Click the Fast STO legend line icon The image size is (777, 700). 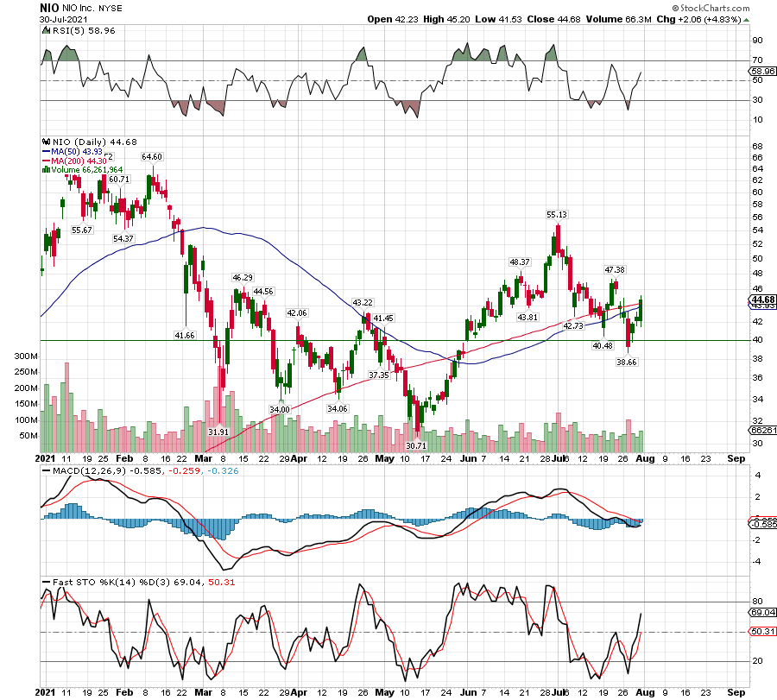click(45, 583)
